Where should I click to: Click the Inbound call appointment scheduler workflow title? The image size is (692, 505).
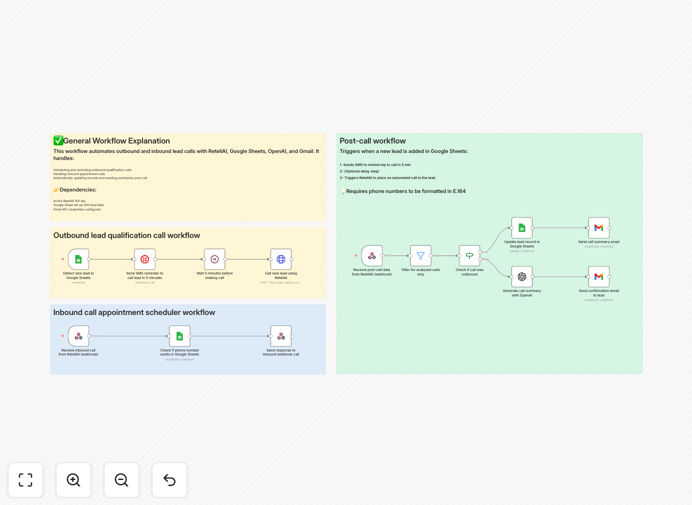click(134, 312)
